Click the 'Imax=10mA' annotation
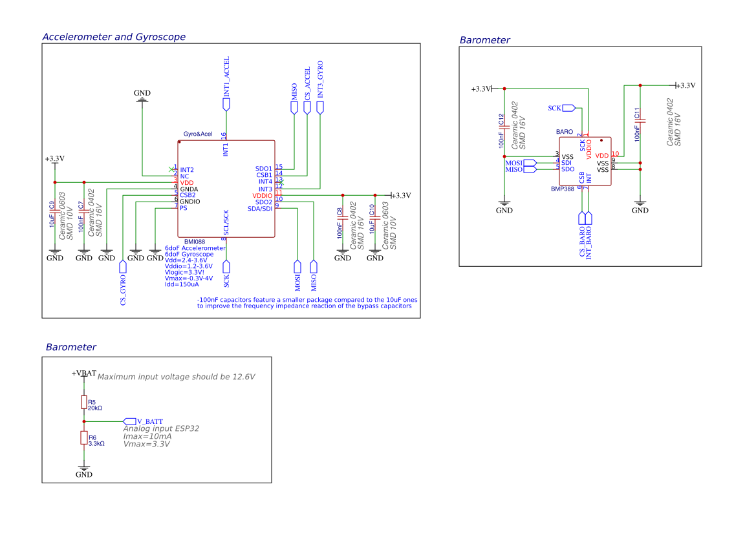 click(147, 436)
